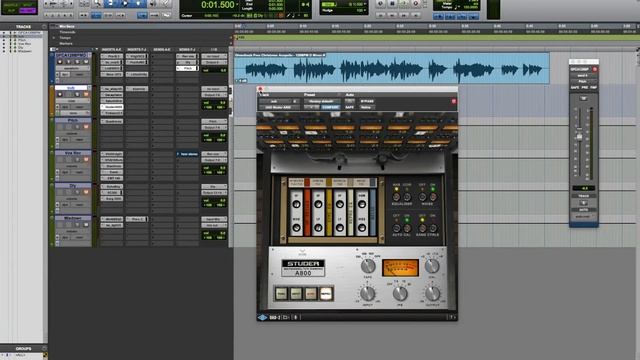640x360 pixels.
Task: Open the INSERTS F-J column header
Action: (x=137, y=50)
